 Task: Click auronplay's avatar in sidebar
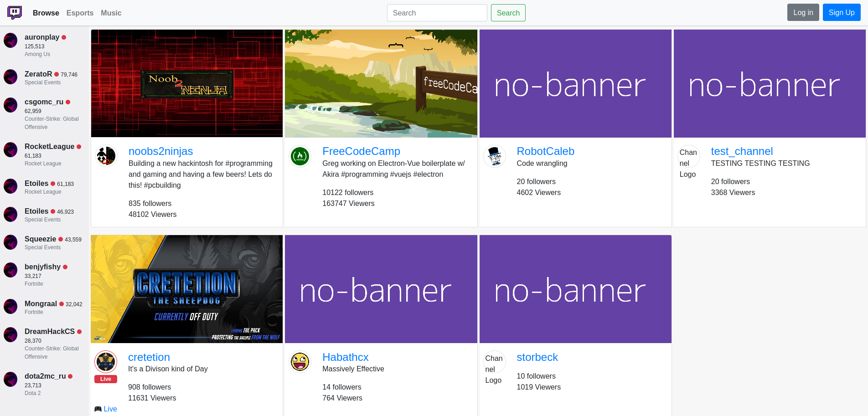[x=10, y=40]
